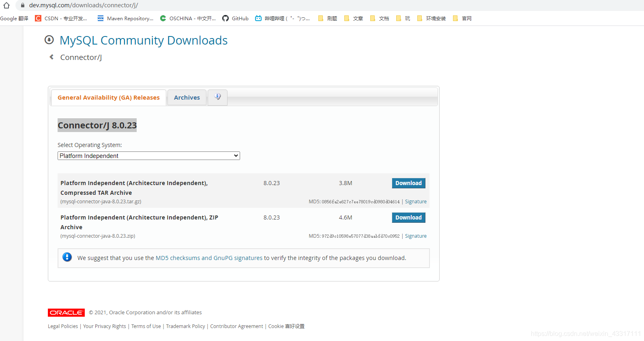This screenshot has width=644, height=341.
Task: Download the Compressed TAR Archive
Action: pos(408,183)
